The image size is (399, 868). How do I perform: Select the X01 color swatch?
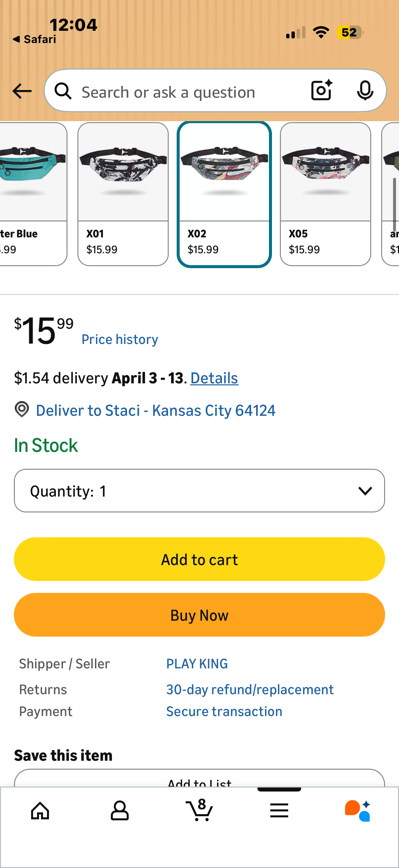point(123,194)
